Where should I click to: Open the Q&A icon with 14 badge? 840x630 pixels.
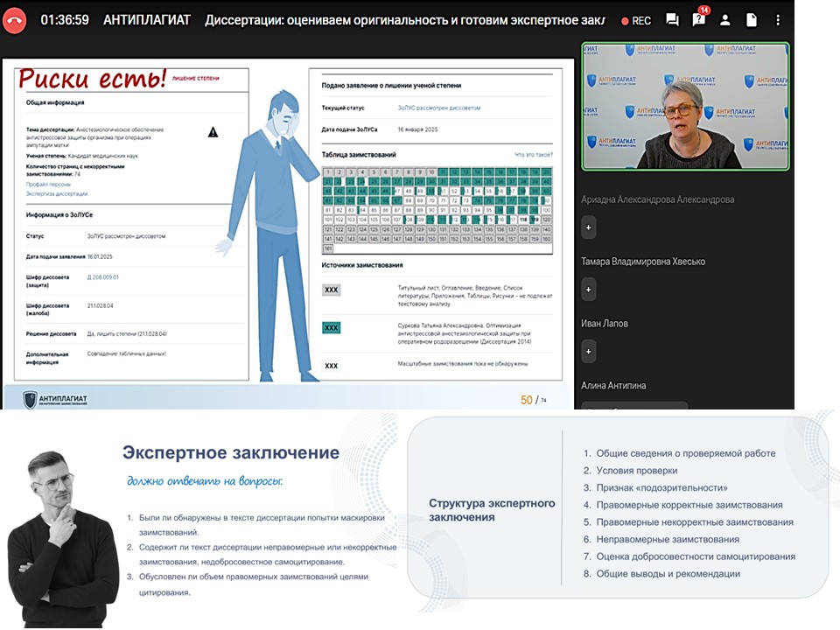click(698, 20)
